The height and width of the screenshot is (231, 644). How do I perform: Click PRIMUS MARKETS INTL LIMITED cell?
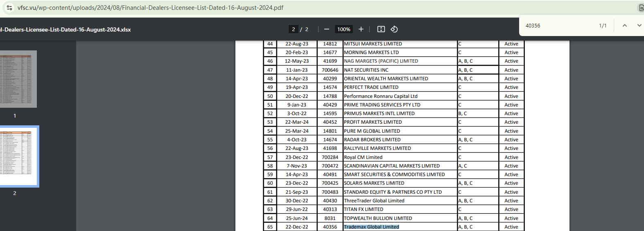coord(400,113)
